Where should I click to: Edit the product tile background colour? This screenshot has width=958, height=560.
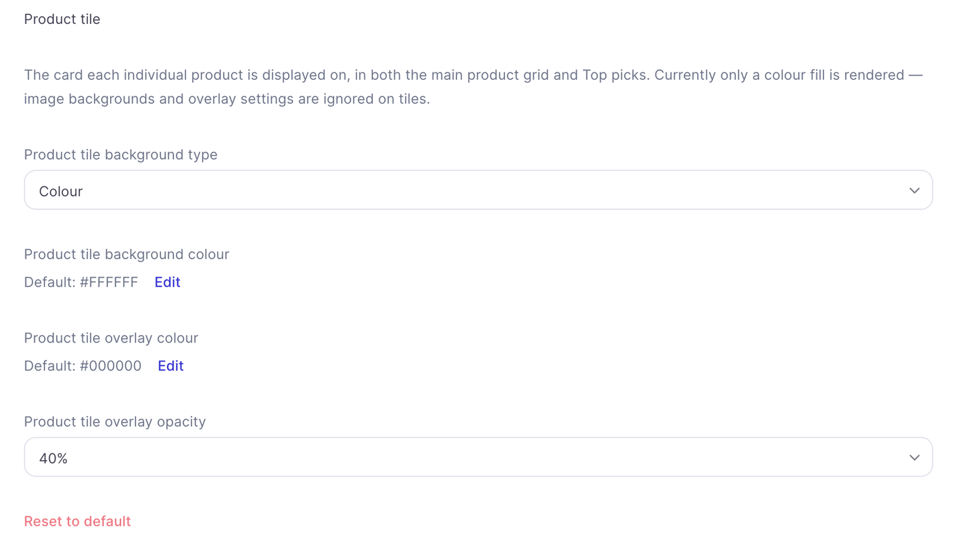tap(168, 282)
